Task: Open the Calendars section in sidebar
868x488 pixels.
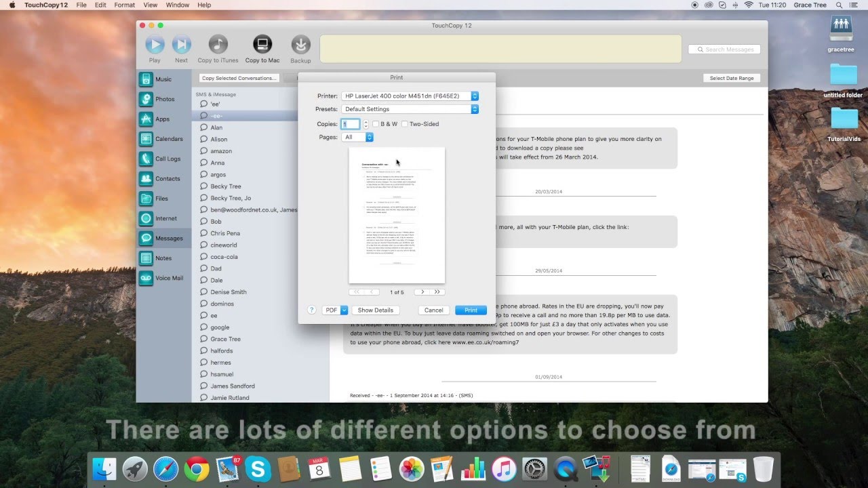Action: tap(163, 139)
